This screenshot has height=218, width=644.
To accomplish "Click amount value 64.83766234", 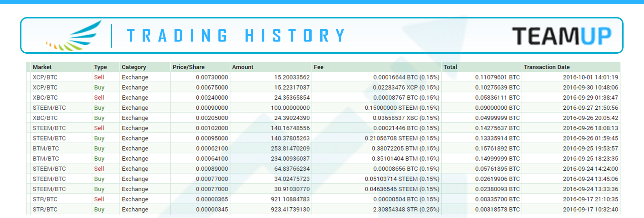I will pos(292,169).
